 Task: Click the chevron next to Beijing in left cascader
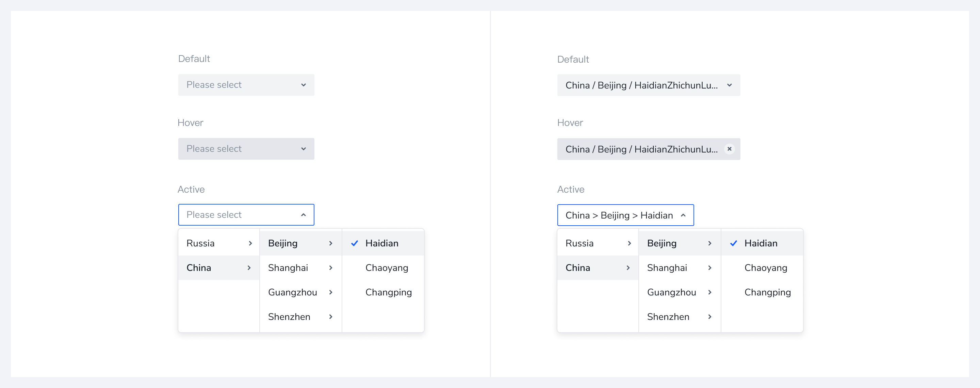coord(331,243)
